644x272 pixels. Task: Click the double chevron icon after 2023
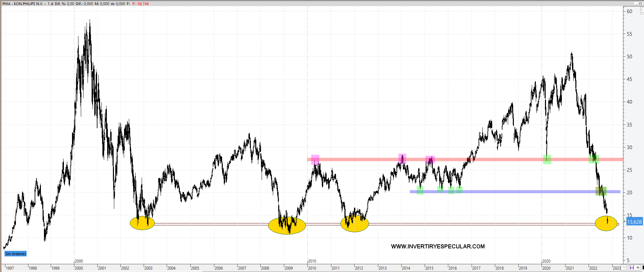coord(624,268)
